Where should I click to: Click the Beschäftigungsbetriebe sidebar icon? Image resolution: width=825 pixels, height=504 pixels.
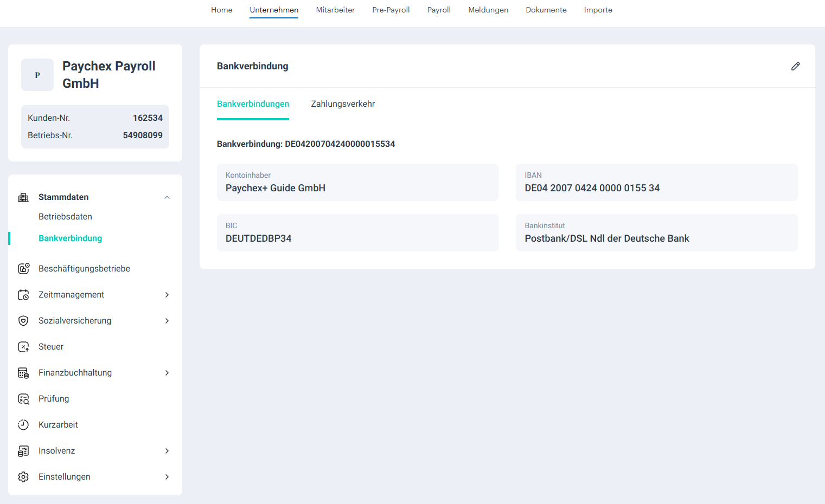23,269
